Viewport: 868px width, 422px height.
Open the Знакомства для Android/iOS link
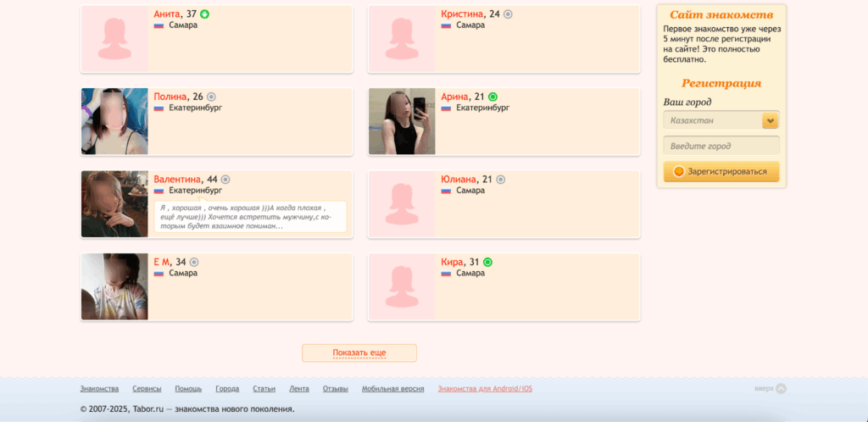coord(485,389)
